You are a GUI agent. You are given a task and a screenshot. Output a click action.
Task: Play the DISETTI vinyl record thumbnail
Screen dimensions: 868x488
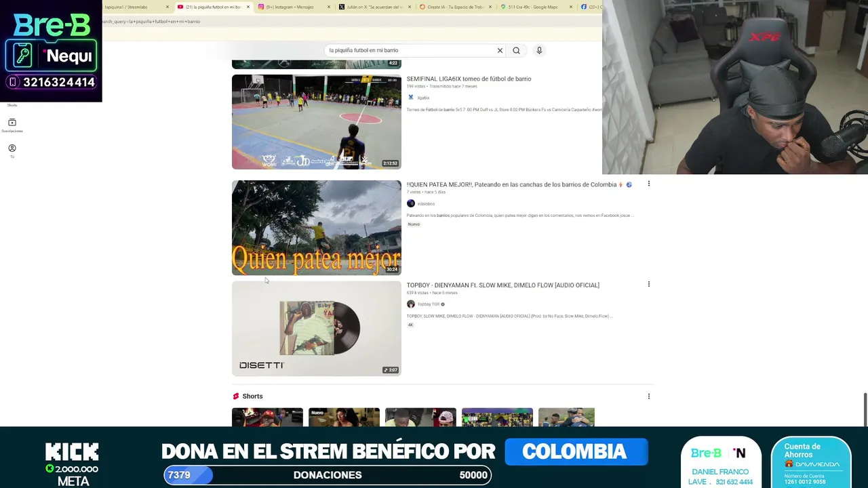coord(317,329)
